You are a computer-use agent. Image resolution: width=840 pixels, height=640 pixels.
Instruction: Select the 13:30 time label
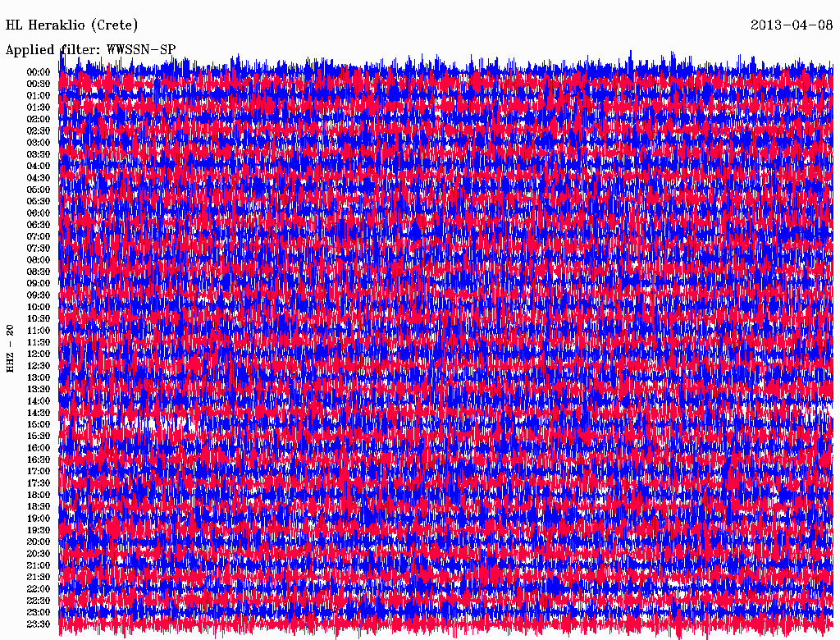38,389
